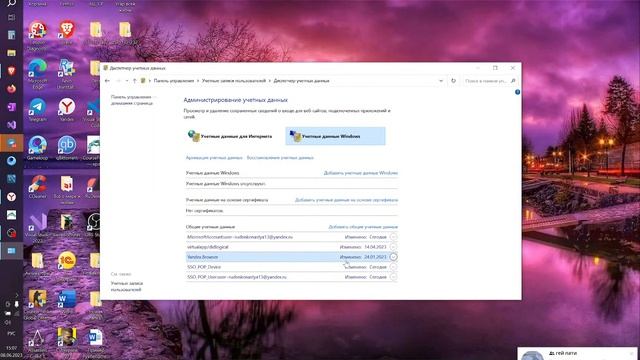Select the 'virtualapp/didlogical' credential row
The height and width of the screenshot is (360, 640).
(x=291, y=247)
